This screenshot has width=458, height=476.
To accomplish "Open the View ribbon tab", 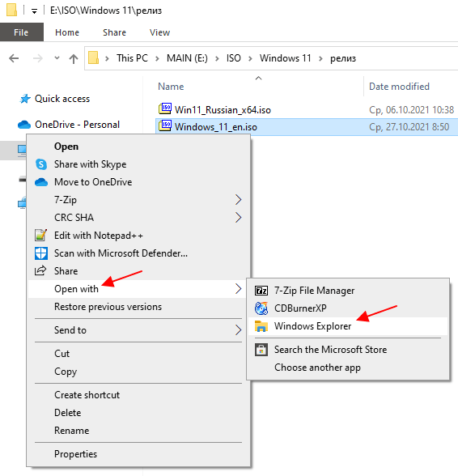I will (x=159, y=32).
